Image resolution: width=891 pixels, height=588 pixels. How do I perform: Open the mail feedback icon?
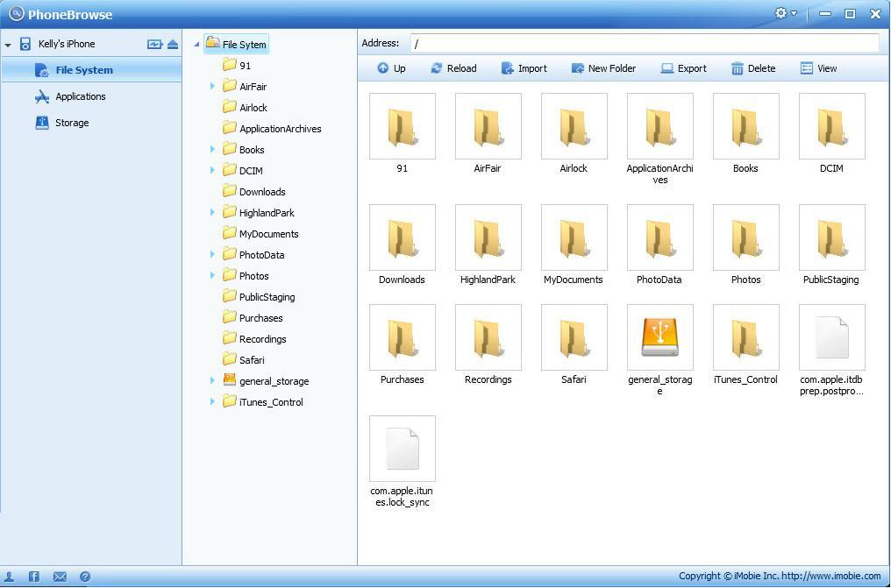tap(60, 577)
